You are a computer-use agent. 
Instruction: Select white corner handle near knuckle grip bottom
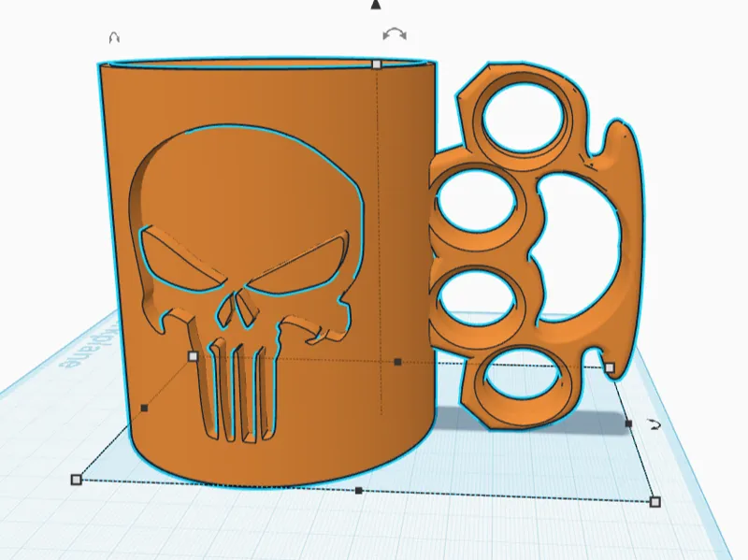(610, 367)
